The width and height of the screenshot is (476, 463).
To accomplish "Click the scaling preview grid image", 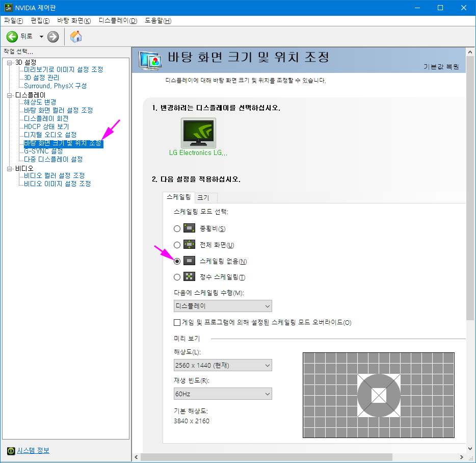I will (379, 395).
